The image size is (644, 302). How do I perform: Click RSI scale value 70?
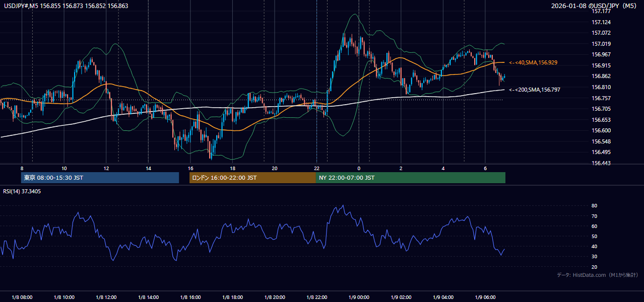pos(594,216)
